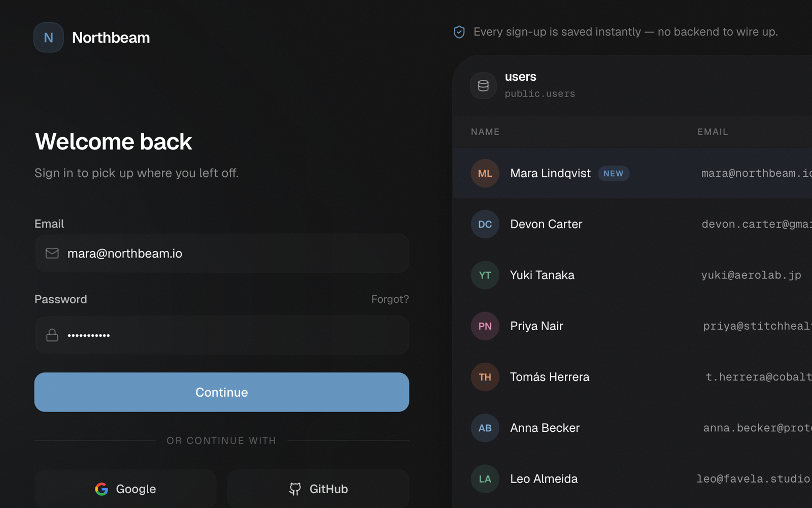Click the shield checkmark icon
This screenshot has width=812, height=508.
459,32
